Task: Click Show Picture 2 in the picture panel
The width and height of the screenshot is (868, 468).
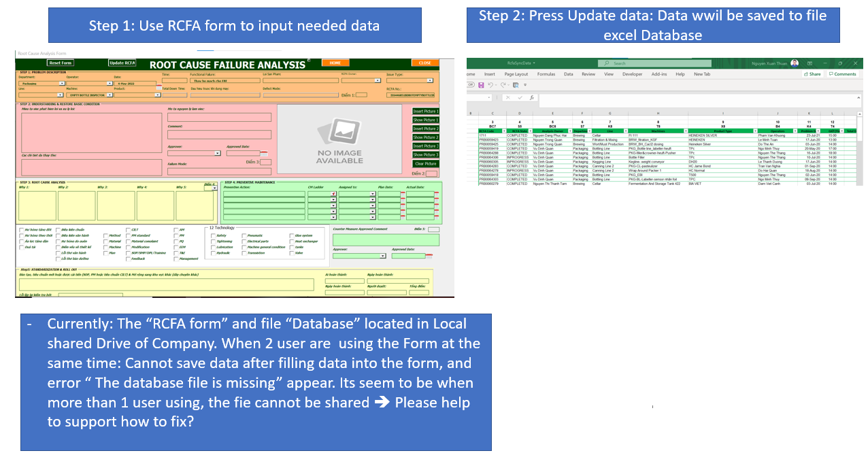Action: 425,137
